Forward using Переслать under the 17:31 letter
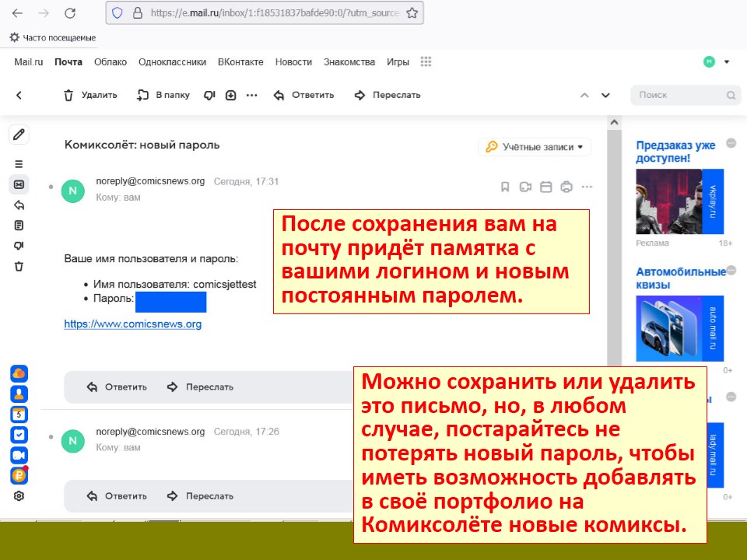 click(200, 387)
